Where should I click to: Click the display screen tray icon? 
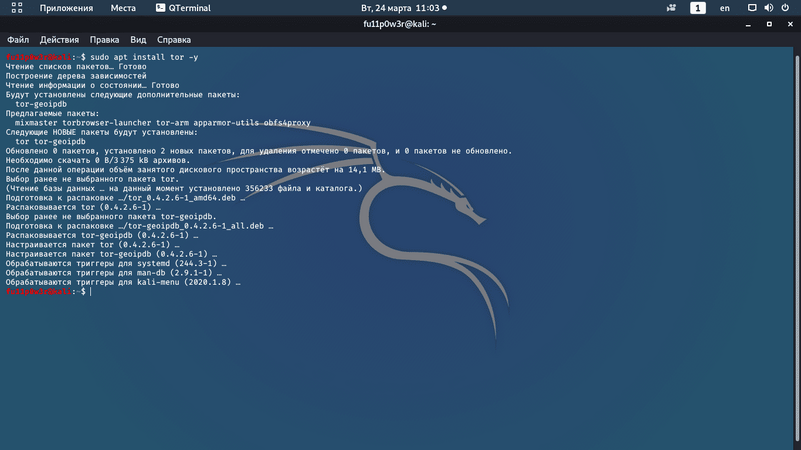tap(752, 8)
